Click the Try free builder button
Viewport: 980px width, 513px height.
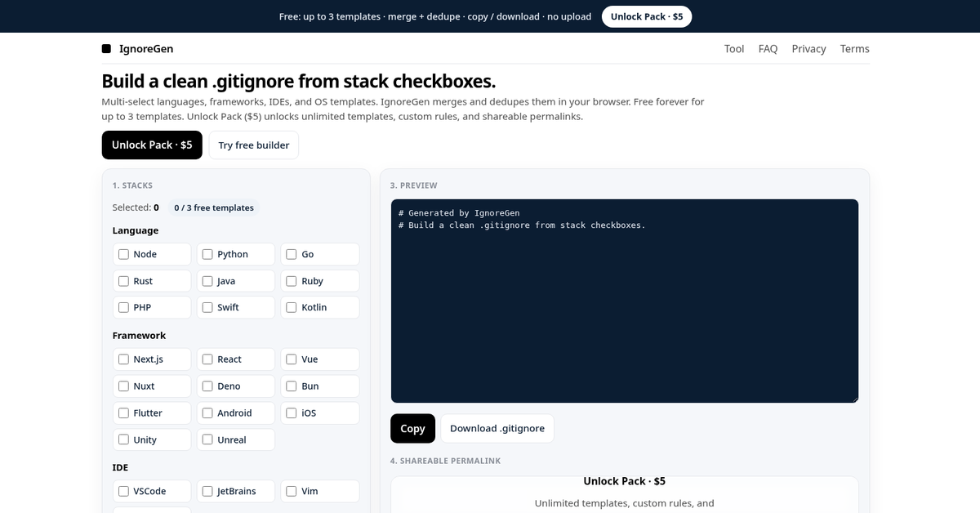(x=254, y=145)
